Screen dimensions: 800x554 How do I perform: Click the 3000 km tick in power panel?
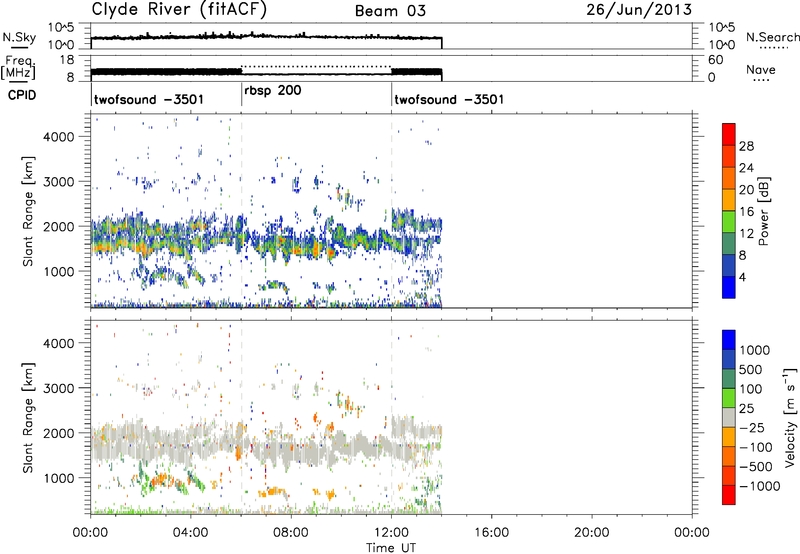[58, 182]
